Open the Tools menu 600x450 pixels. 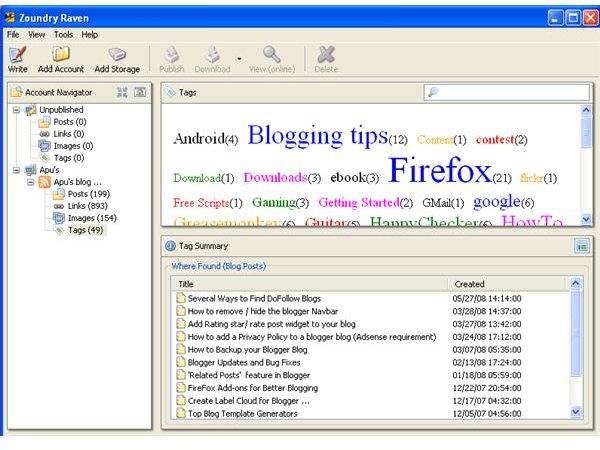click(63, 35)
